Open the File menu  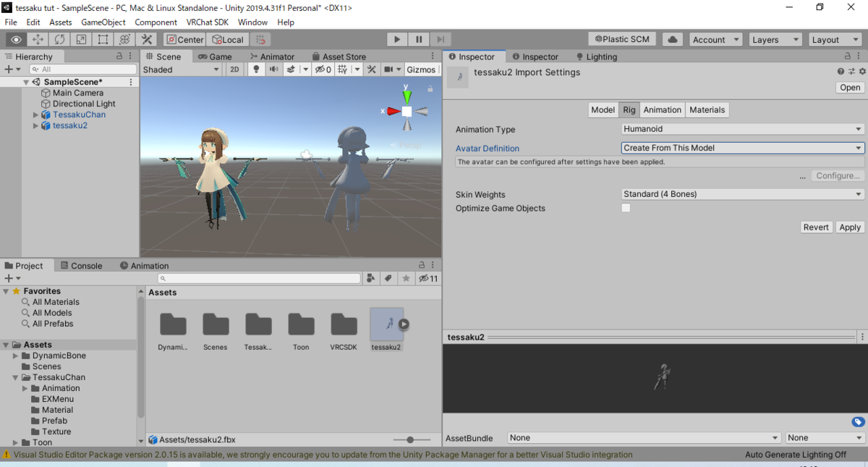tap(11, 22)
